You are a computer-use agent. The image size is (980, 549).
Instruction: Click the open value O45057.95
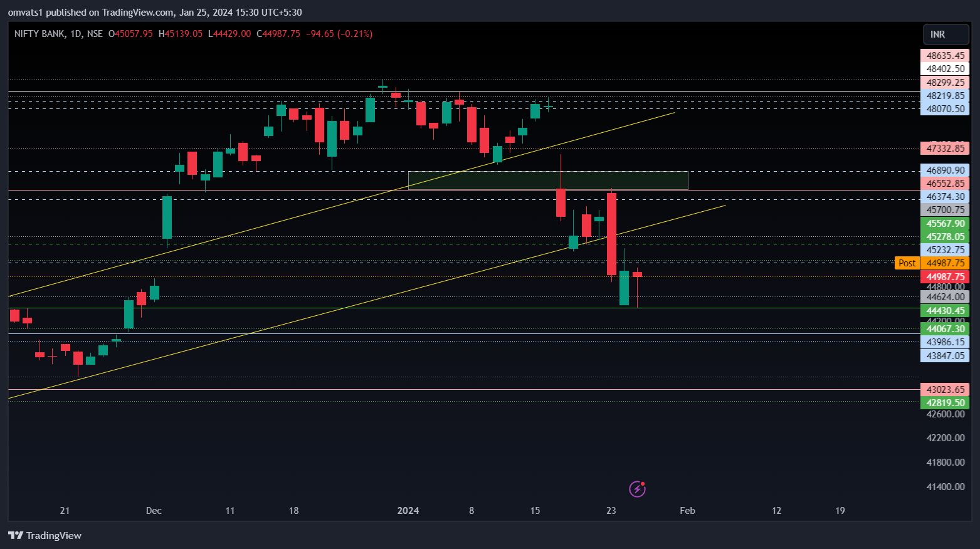pyautogui.click(x=130, y=34)
